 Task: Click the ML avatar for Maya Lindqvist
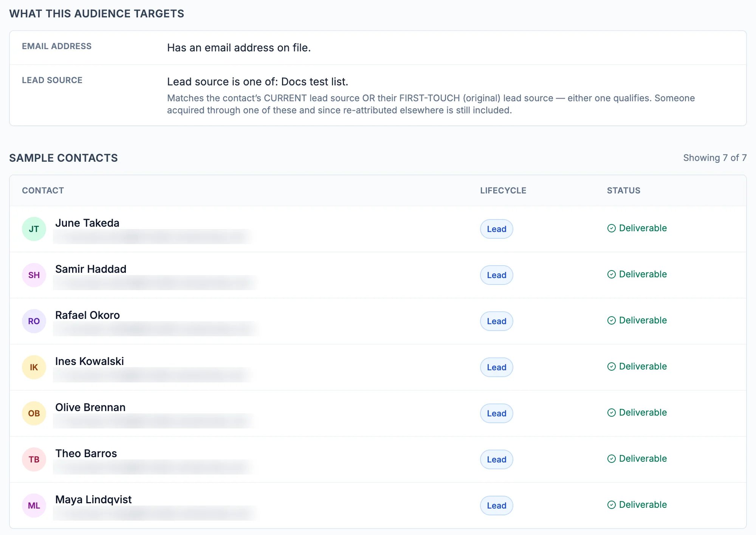click(x=34, y=506)
